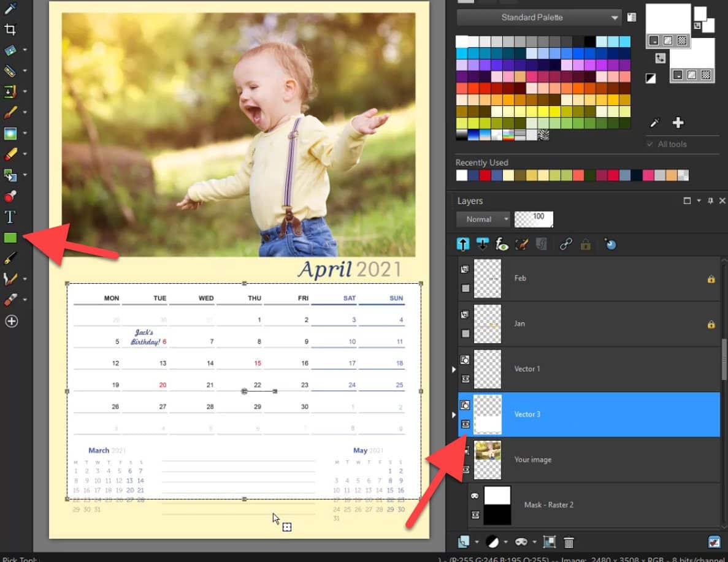
Task: Click the Delete Layer trash icon
Action: pos(569,542)
